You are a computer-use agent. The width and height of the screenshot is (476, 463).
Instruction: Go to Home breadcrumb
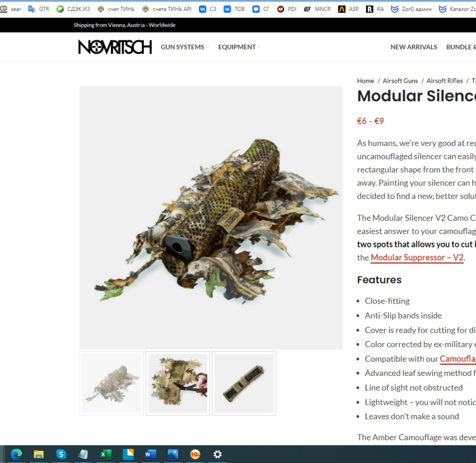coord(366,81)
